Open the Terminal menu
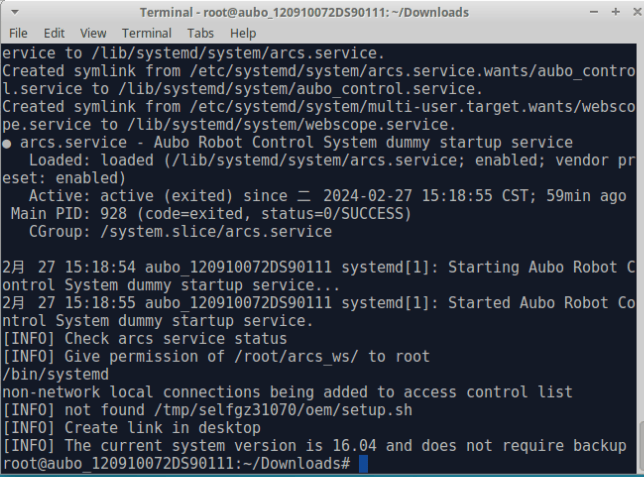The image size is (644, 477). [147, 33]
